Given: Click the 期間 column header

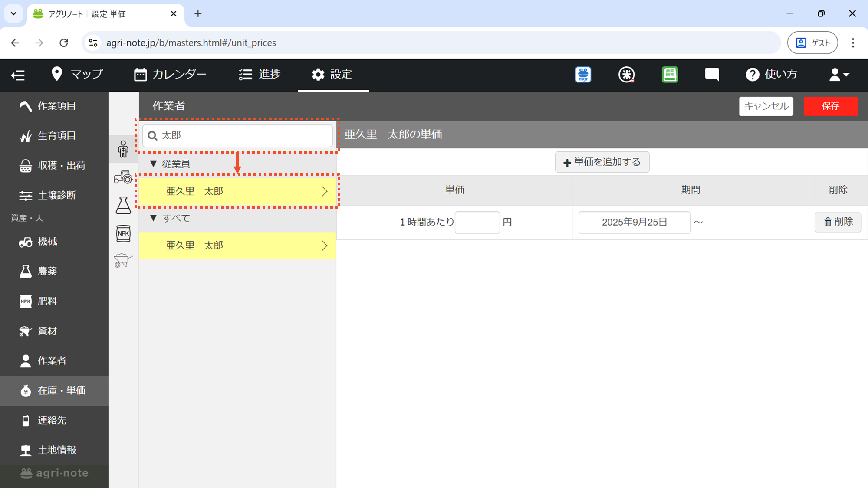Looking at the screenshot, I should [690, 190].
